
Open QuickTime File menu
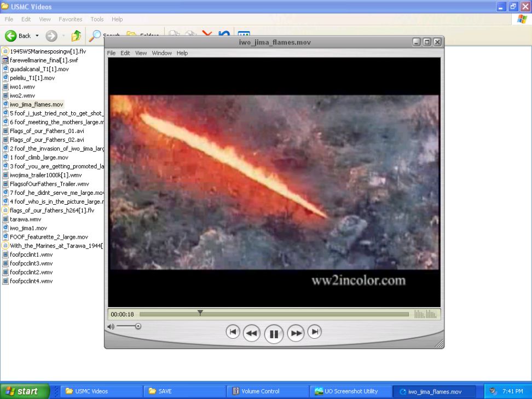pos(111,53)
